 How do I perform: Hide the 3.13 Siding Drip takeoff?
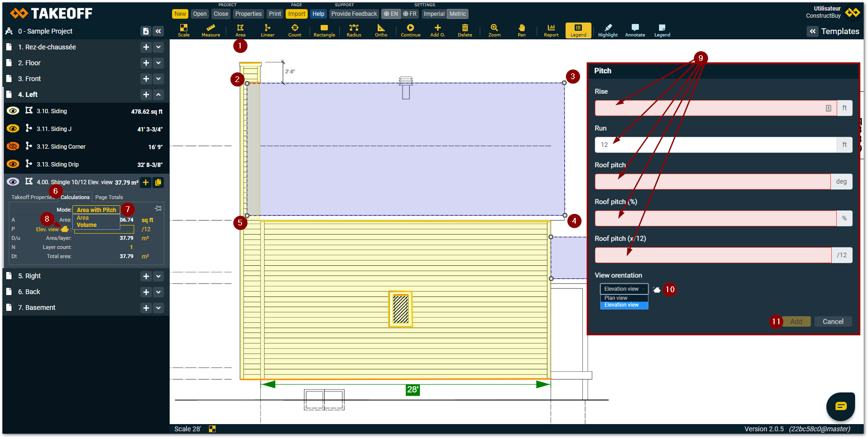13,164
